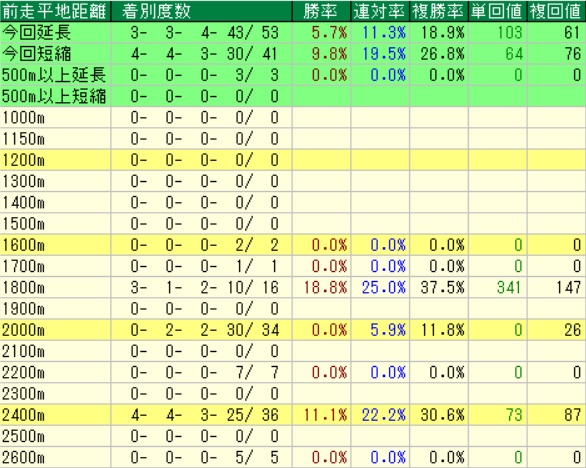This screenshot has width=586, height=468.
Task: Click the 26.8% value in 今回短縮 row
Action: coord(442,54)
